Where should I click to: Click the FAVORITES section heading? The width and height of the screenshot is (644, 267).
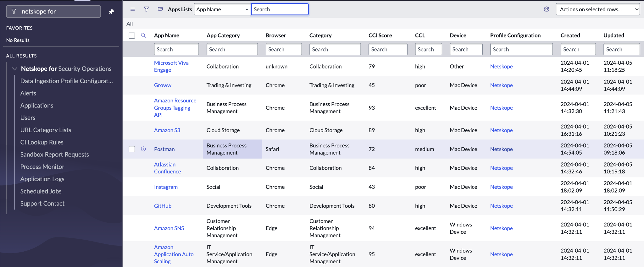point(19,28)
